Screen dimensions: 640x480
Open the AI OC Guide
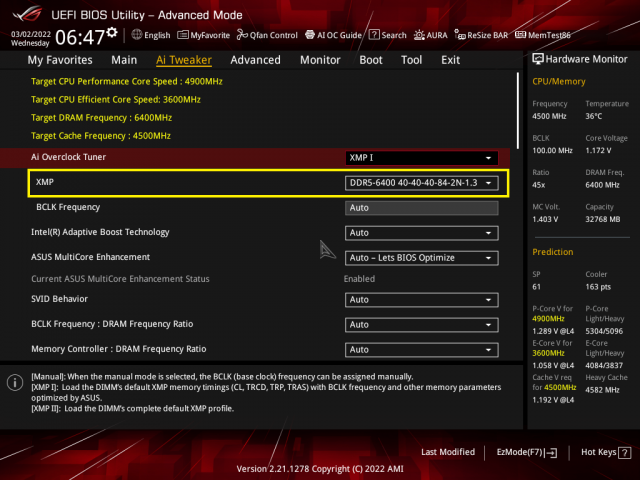click(333, 35)
